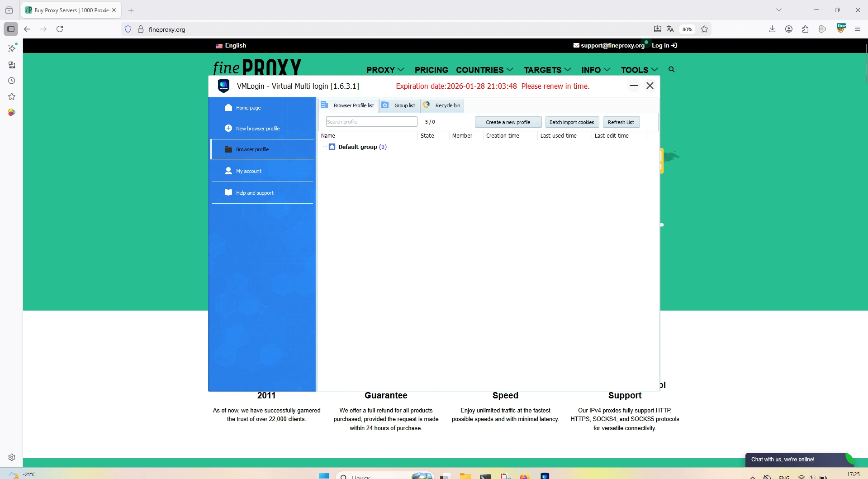The height and width of the screenshot is (479, 868).
Task: Expand the PROXY navigation dropdown
Action: [385, 70]
